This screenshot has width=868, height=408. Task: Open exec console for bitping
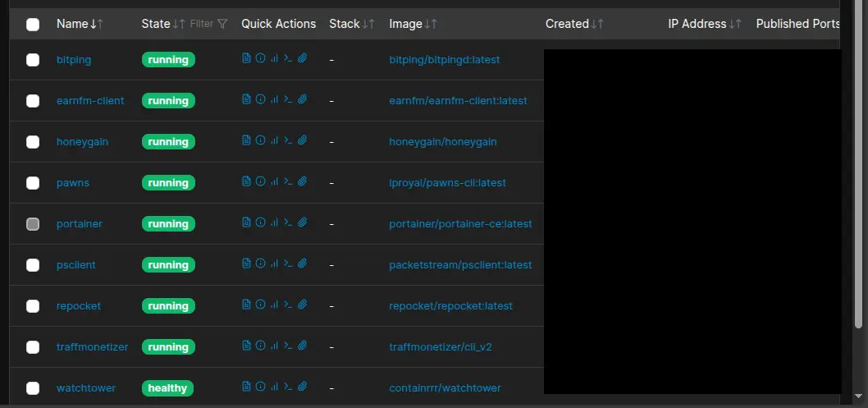[x=288, y=58]
